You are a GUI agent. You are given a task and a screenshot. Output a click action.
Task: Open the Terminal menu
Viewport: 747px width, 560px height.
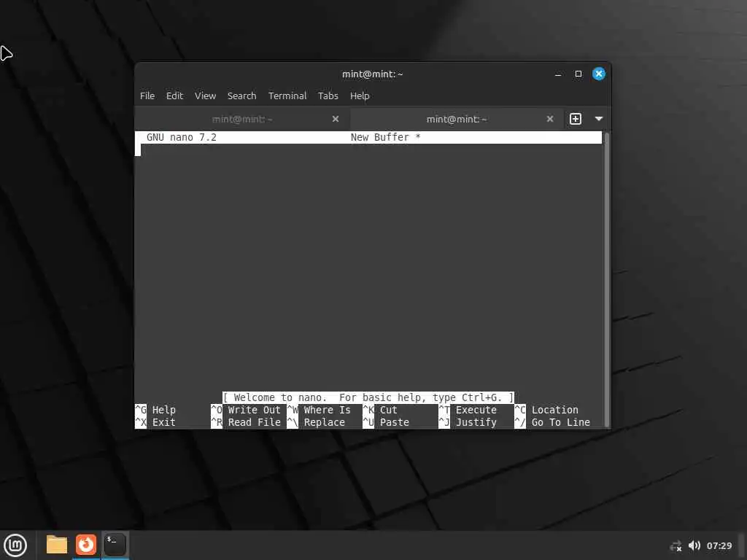[x=287, y=96]
